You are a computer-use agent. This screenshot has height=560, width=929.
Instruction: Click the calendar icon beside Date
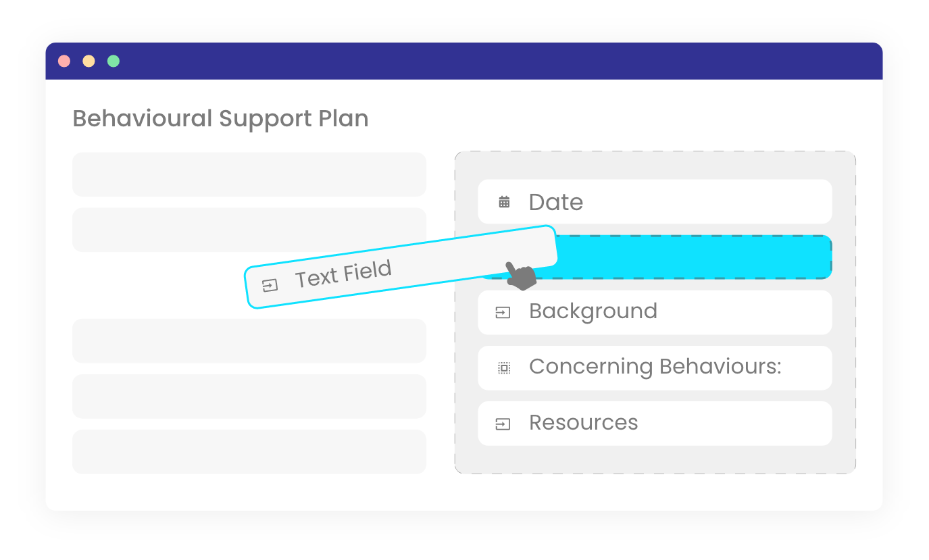(504, 202)
